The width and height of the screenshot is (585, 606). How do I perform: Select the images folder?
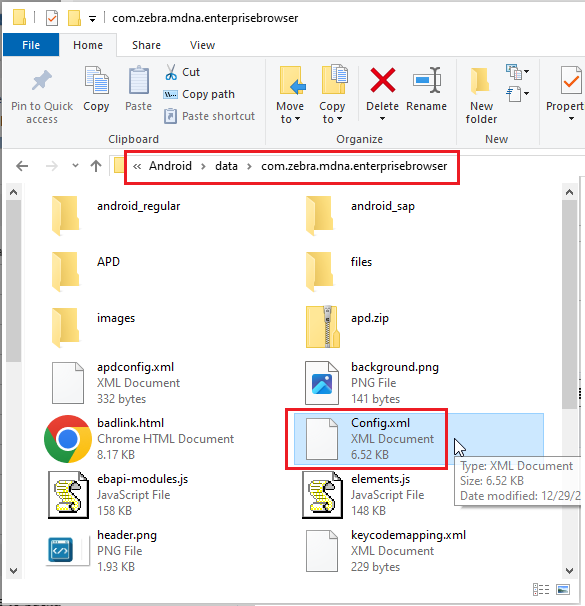[93, 327]
